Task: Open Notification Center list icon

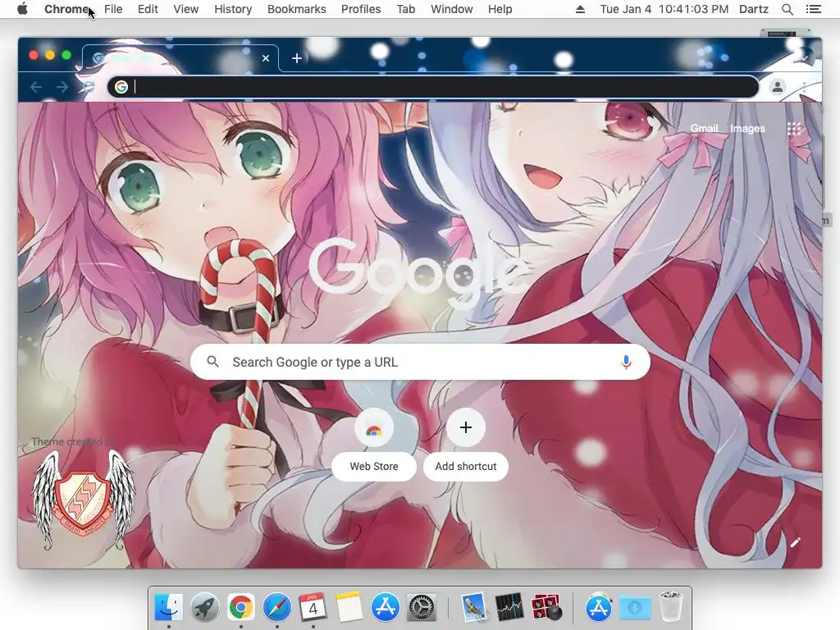Action: tap(813, 9)
